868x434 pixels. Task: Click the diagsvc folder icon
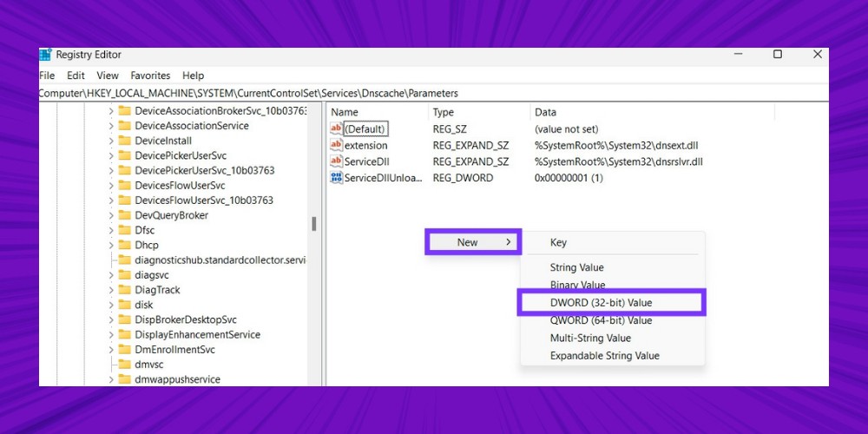coord(124,275)
